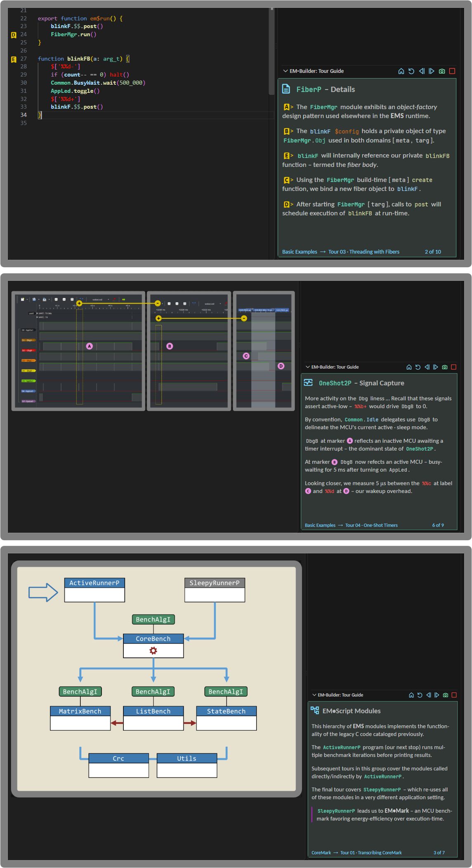472x868 pixels.
Task: Click 'export function em$run()' on line 22
Action: tap(77, 19)
